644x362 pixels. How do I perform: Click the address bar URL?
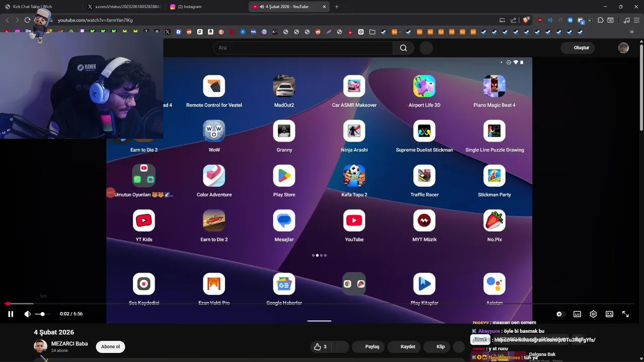click(x=95, y=20)
